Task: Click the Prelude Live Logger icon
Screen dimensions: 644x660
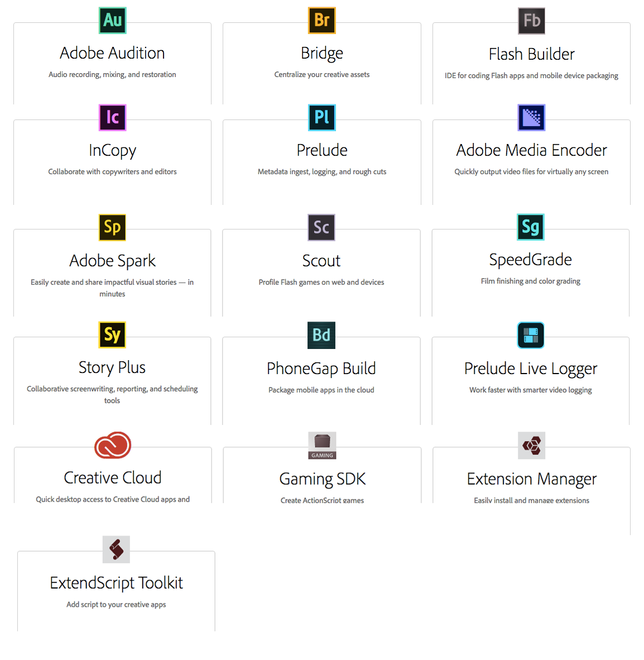Action: point(531,336)
